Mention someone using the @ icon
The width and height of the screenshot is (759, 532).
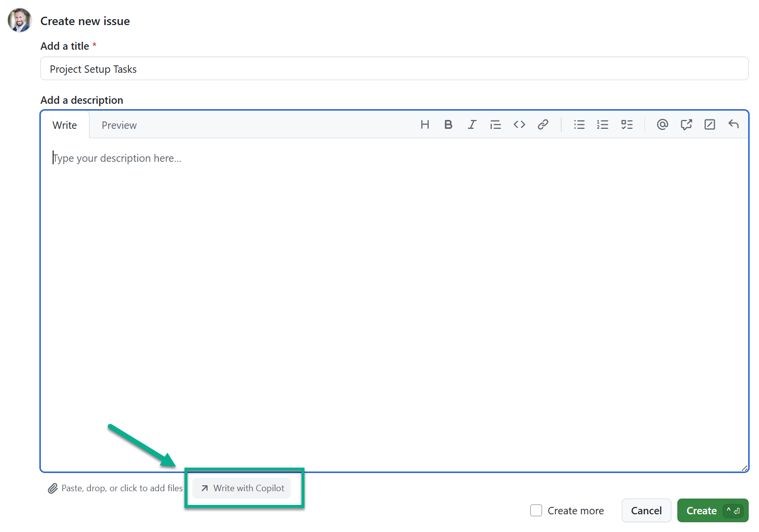tap(662, 124)
